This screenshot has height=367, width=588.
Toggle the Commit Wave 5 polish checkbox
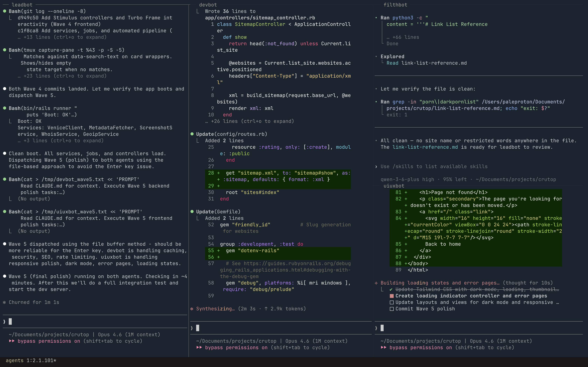tap(391, 309)
